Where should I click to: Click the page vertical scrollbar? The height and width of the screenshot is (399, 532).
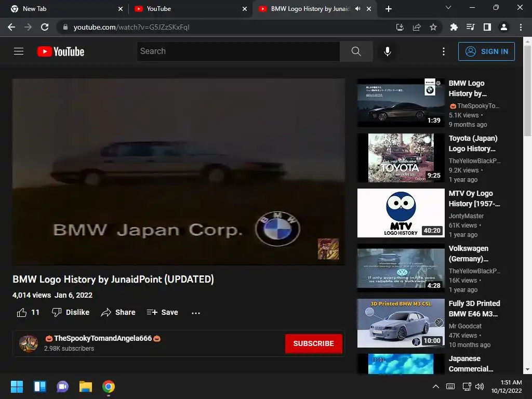pos(527,91)
